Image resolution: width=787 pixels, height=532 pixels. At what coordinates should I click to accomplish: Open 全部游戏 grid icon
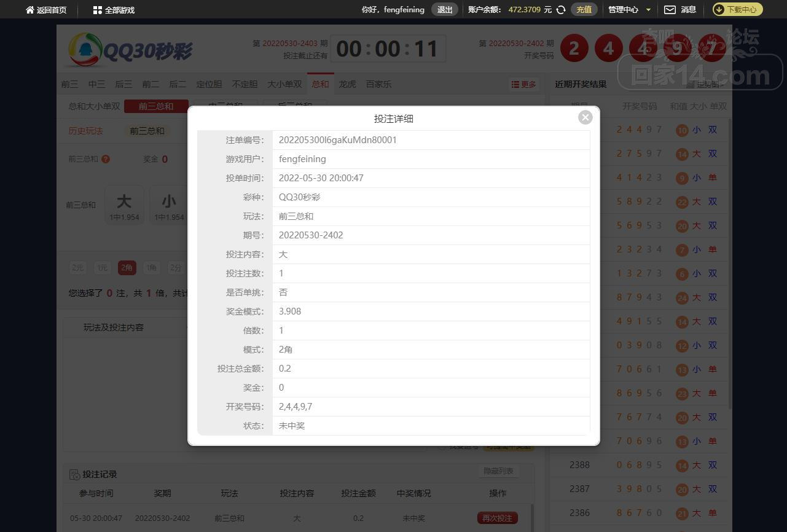point(97,10)
